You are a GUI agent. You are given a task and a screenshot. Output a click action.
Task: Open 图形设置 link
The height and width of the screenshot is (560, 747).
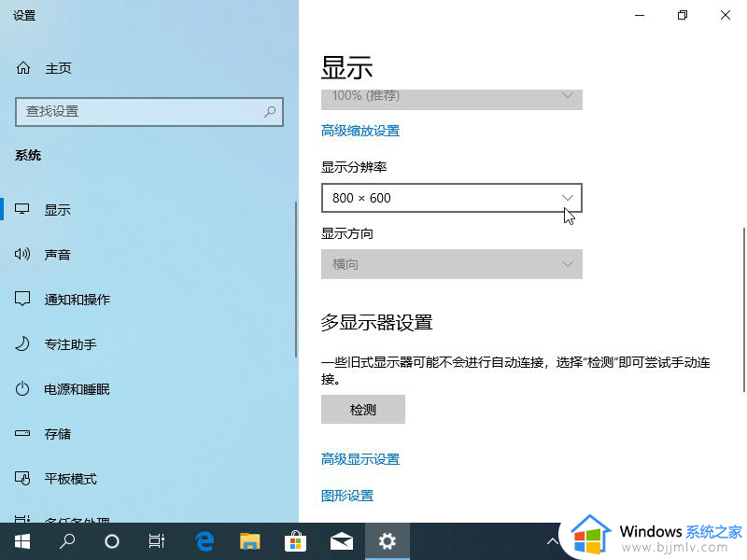click(x=347, y=496)
